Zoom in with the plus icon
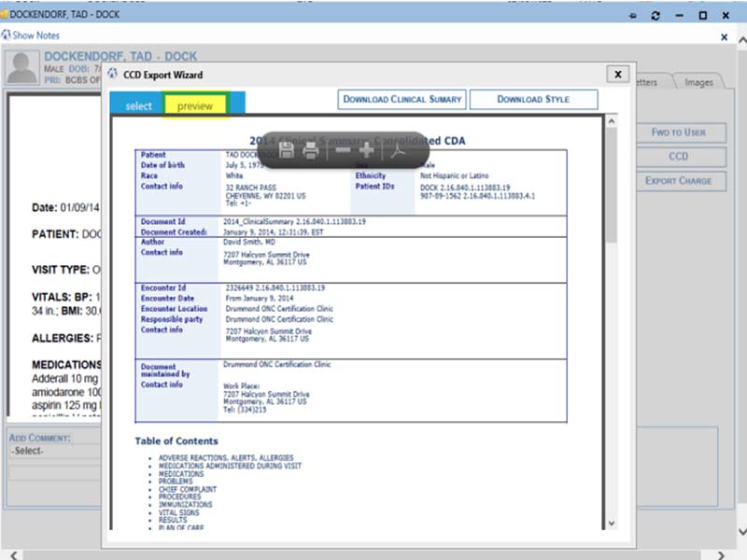This screenshot has height=560, width=747. coord(367,150)
